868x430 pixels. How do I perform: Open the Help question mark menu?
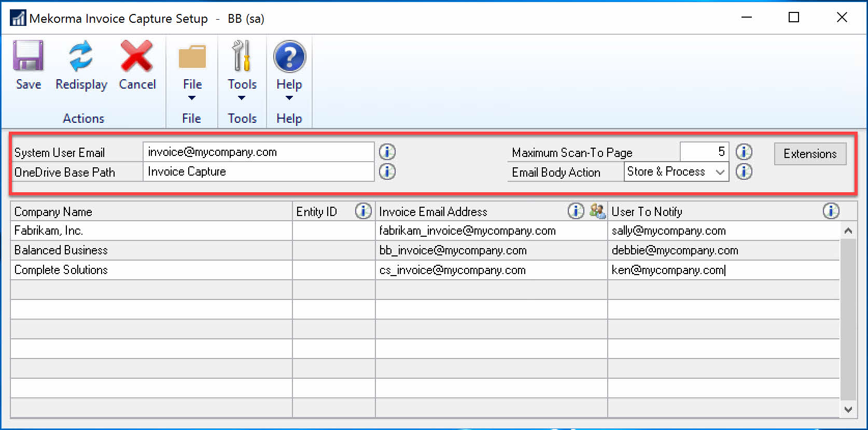tap(289, 56)
